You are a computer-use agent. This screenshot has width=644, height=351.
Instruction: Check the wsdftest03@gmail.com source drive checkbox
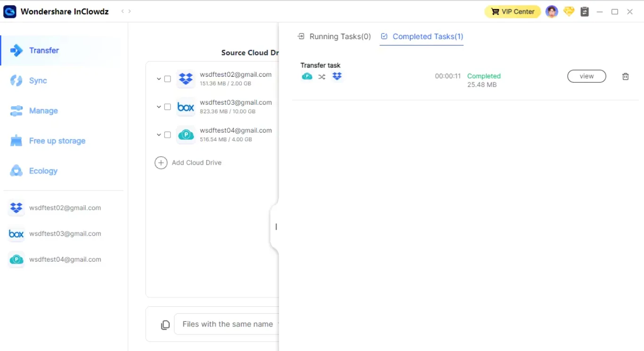(167, 107)
